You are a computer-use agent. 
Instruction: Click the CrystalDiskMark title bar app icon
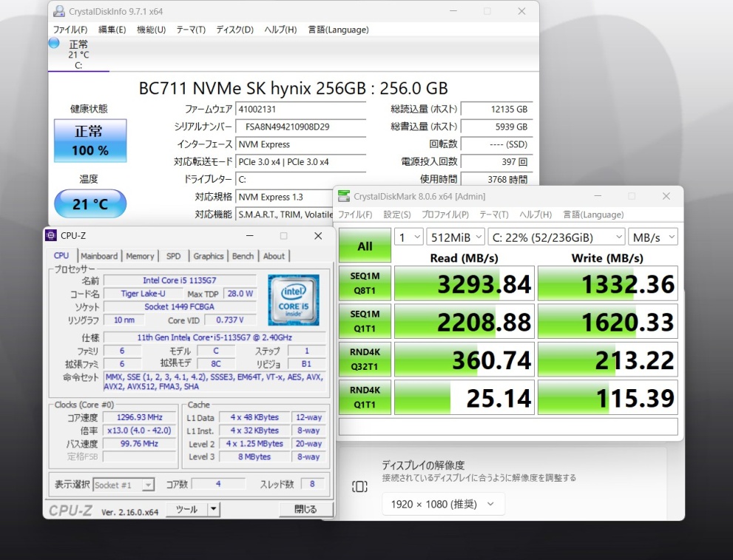[344, 197]
